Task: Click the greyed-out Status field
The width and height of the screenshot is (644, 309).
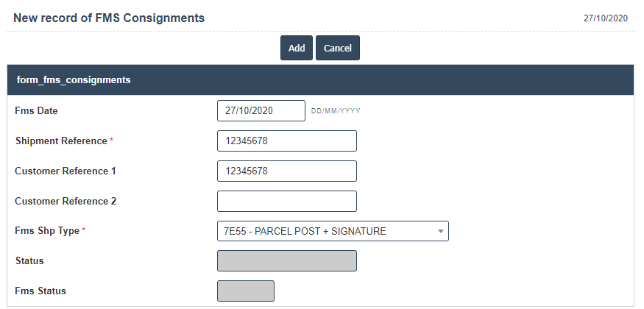Action: coord(286,261)
